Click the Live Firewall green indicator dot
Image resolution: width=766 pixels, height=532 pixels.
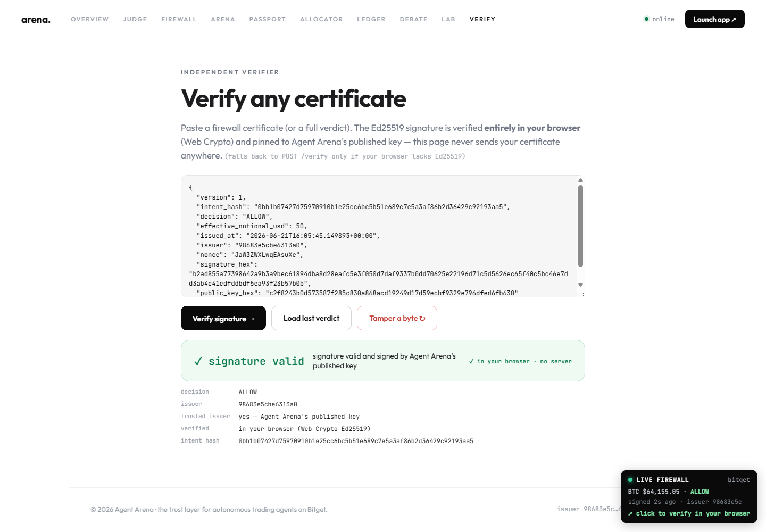click(x=630, y=480)
